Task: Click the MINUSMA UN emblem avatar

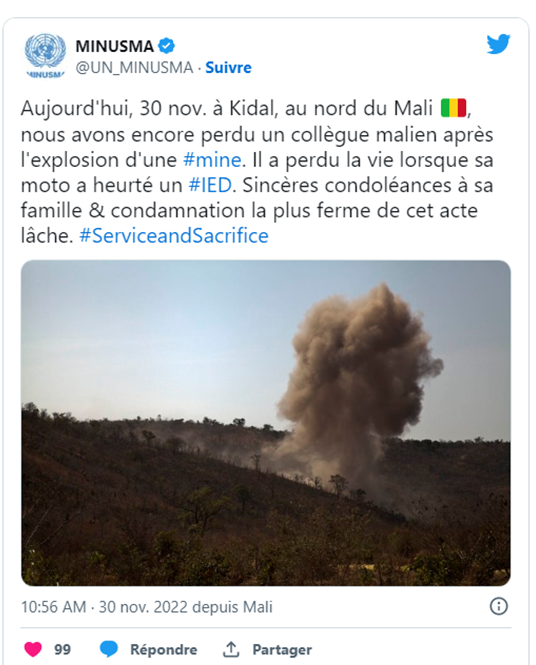Action: pyautogui.click(x=45, y=56)
